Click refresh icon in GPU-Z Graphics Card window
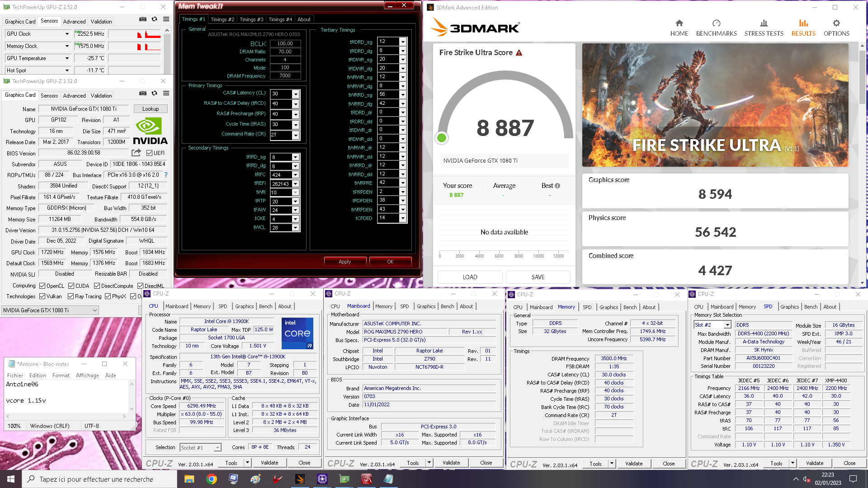The height and width of the screenshot is (488, 868). click(x=155, y=94)
